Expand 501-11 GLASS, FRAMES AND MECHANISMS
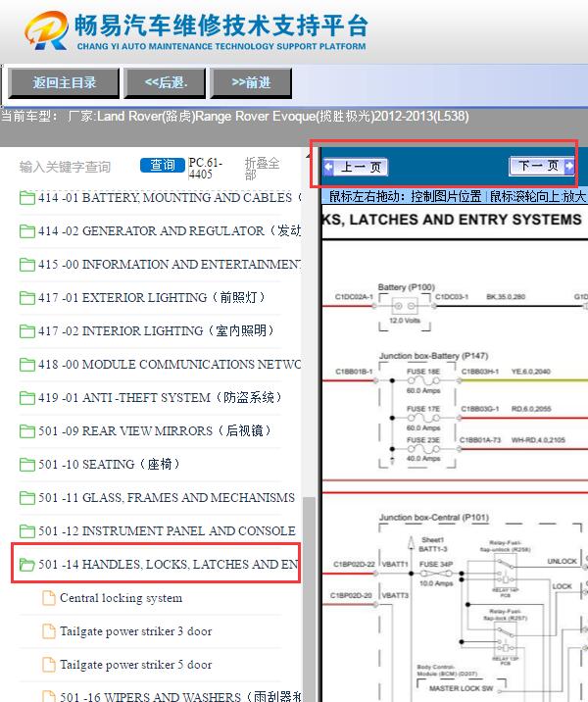Image resolution: width=588 pixels, height=702 pixels. coord(167,498)
